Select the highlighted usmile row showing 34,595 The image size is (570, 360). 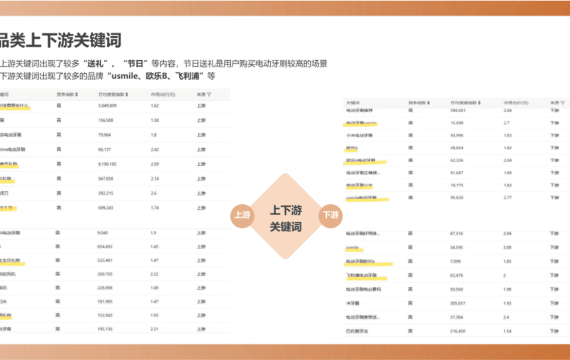click(x=456, y=247)
